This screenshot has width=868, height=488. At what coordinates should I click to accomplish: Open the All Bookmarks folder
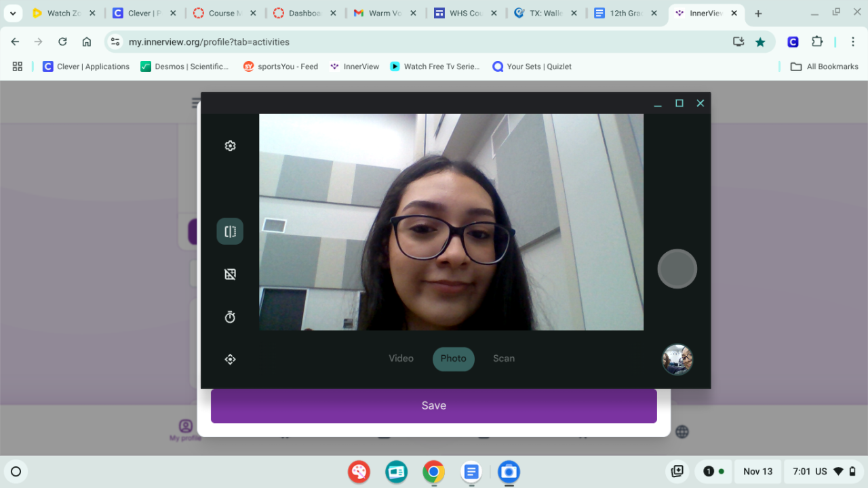point(825,66)
